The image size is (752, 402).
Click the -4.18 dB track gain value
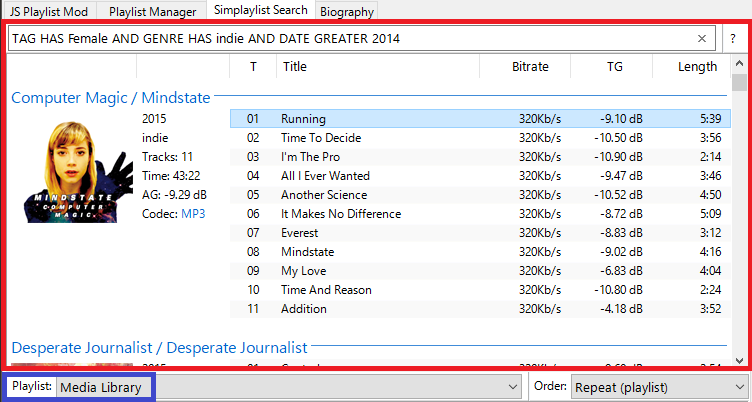621,308
